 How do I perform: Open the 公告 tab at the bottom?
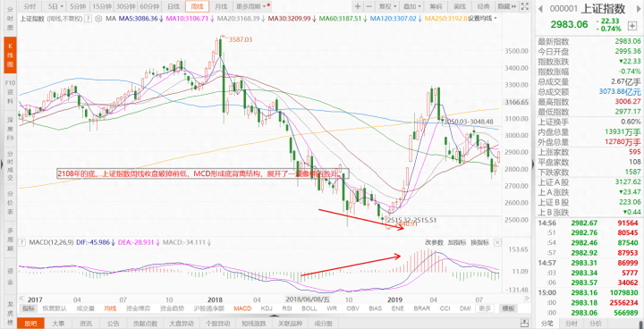(114, 323)
